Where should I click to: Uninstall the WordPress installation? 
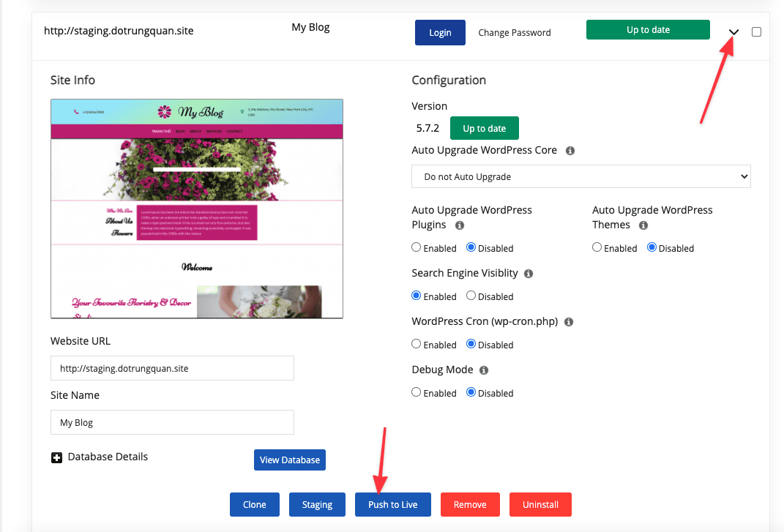pyautogui.click(x=540, y=504)
